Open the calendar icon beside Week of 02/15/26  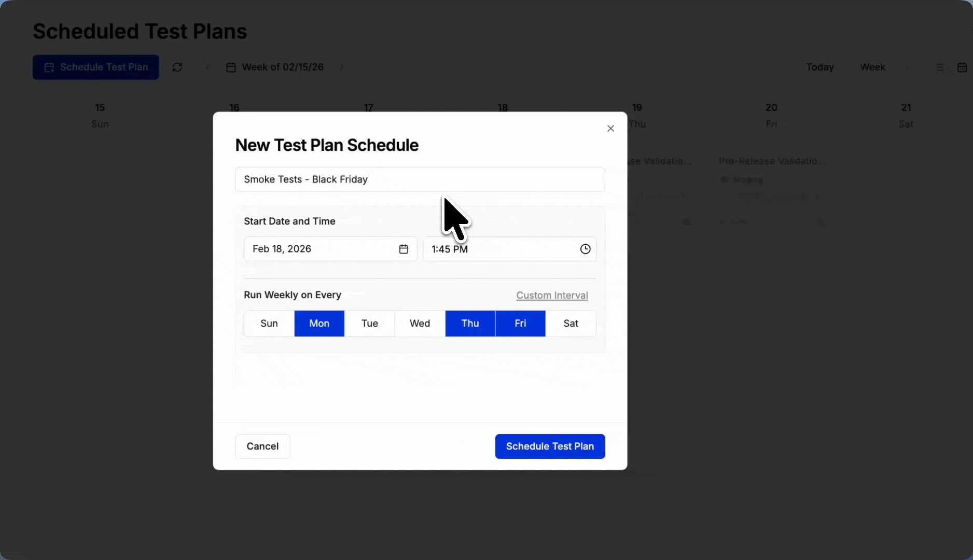click(231, 67)
